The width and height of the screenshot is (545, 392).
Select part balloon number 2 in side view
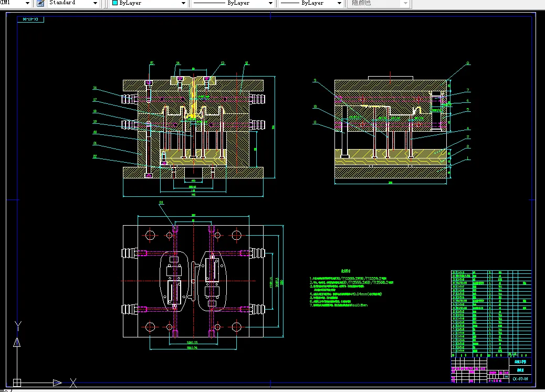[468, 146]
